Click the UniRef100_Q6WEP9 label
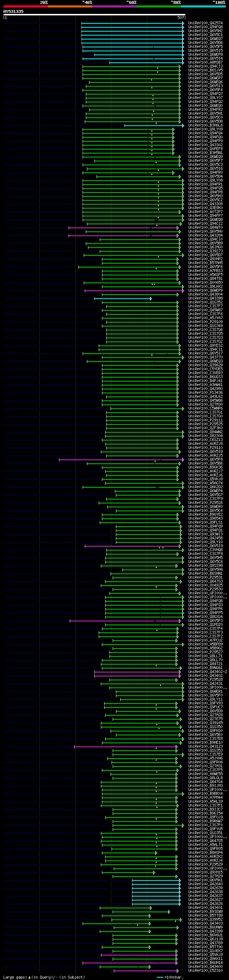This screenshot has height=980, width=229. [205, 290]
